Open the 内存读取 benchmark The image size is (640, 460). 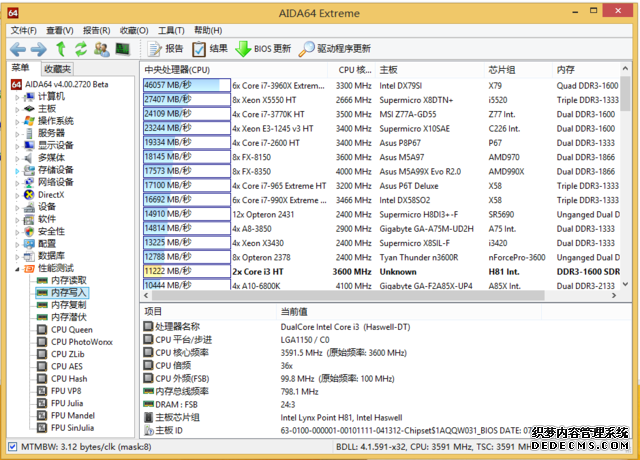pyautogui.click(x=62, y=280)
